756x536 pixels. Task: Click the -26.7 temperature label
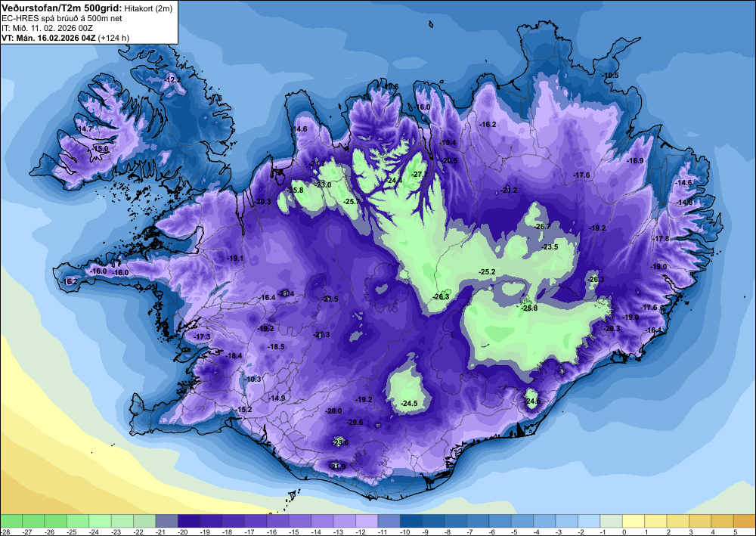(542, 227)
